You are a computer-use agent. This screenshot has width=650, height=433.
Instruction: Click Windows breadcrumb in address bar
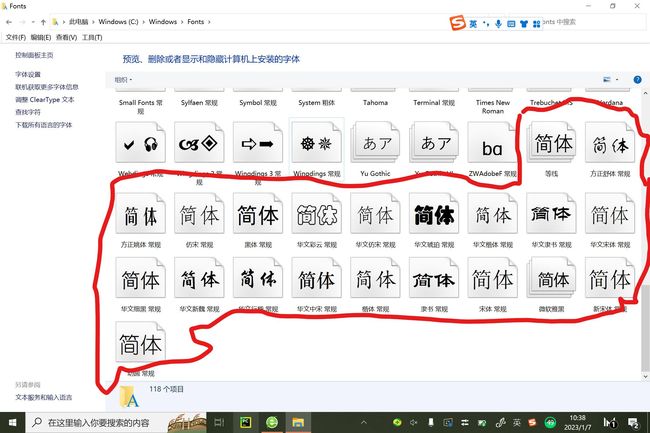click(162, 22)
